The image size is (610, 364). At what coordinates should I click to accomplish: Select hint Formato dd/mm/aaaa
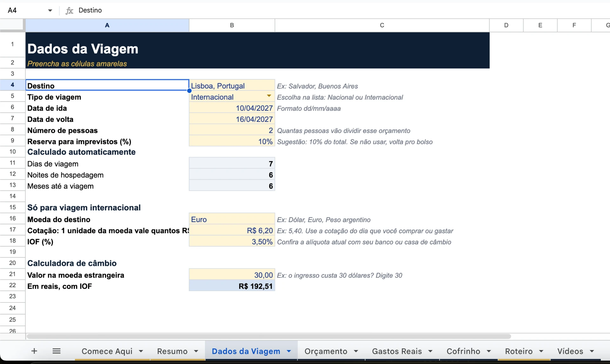(308, 108)
